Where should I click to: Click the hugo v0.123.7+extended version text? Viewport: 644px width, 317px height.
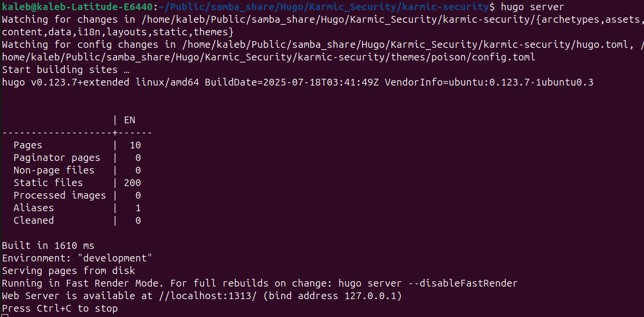pos(66,82)
